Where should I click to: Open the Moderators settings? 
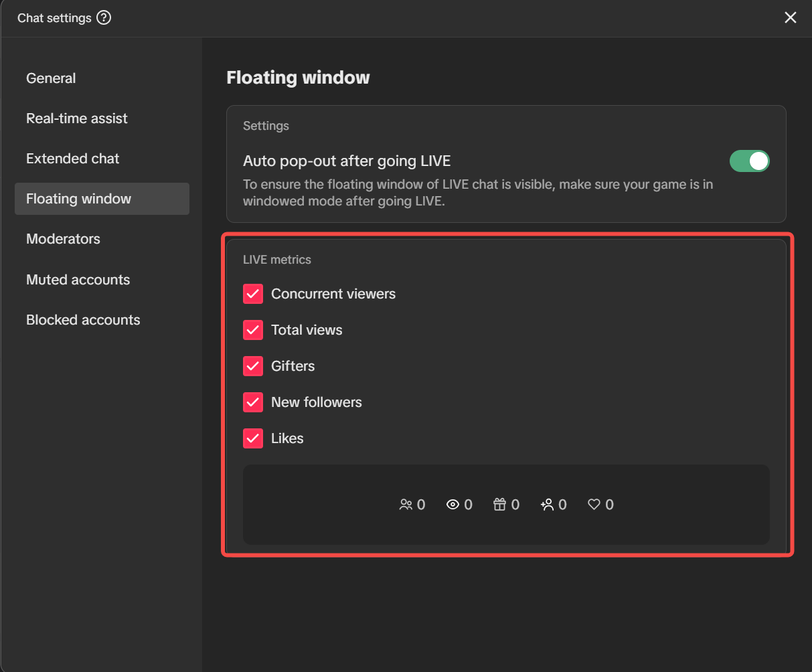(62, 238)
